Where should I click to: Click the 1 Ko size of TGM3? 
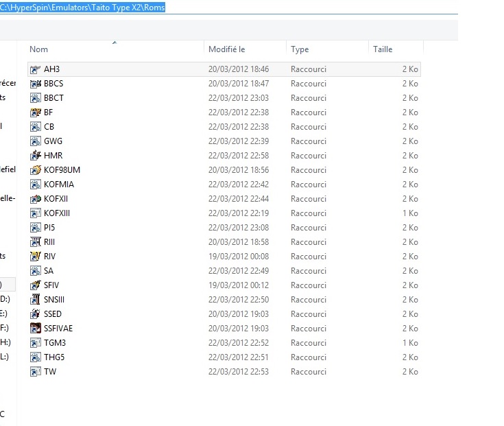pos(411,343)
